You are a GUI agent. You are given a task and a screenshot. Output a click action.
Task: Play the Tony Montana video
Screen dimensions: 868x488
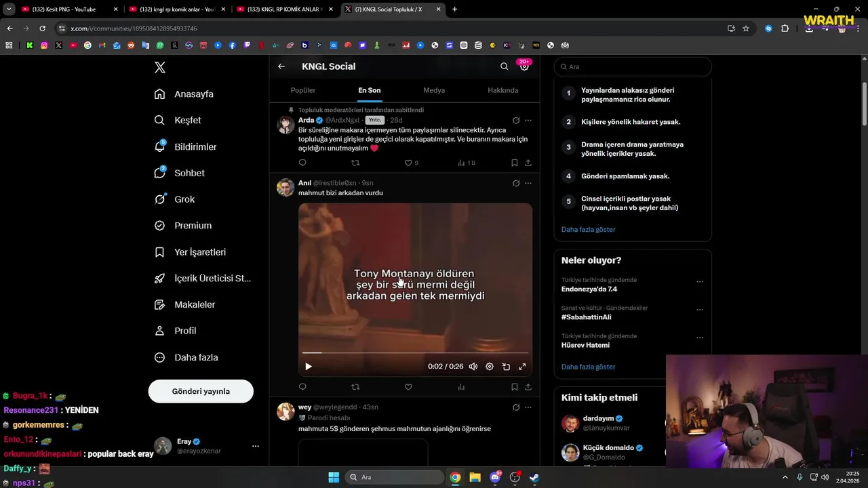point(308,367)
